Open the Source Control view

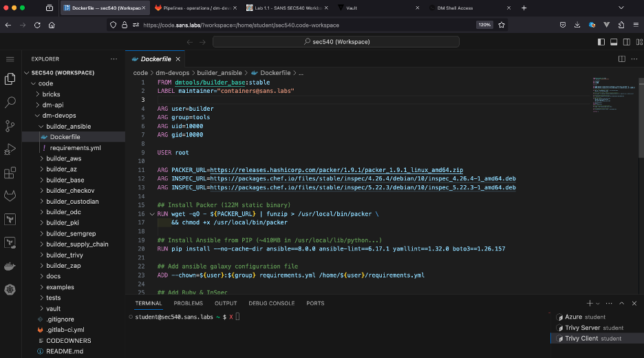(10, 126)
